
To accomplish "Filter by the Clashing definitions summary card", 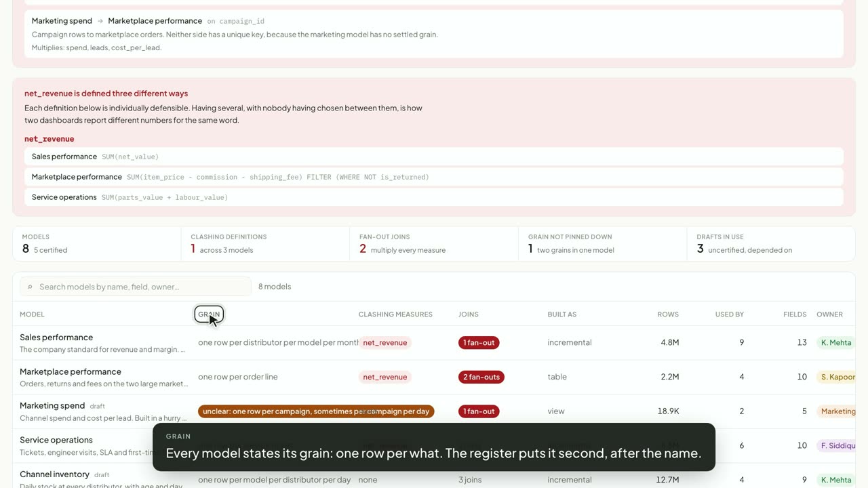I will tap(265, 244).
